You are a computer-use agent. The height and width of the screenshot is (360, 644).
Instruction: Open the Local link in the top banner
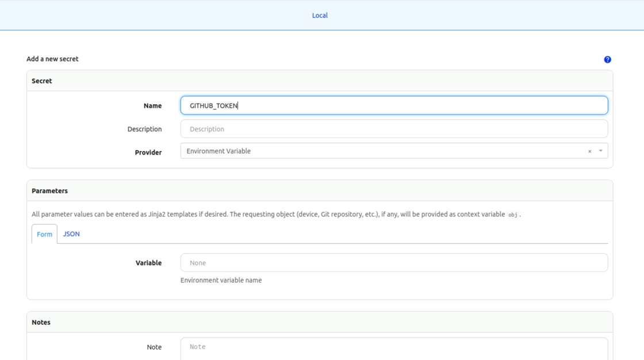pos(320,16)
